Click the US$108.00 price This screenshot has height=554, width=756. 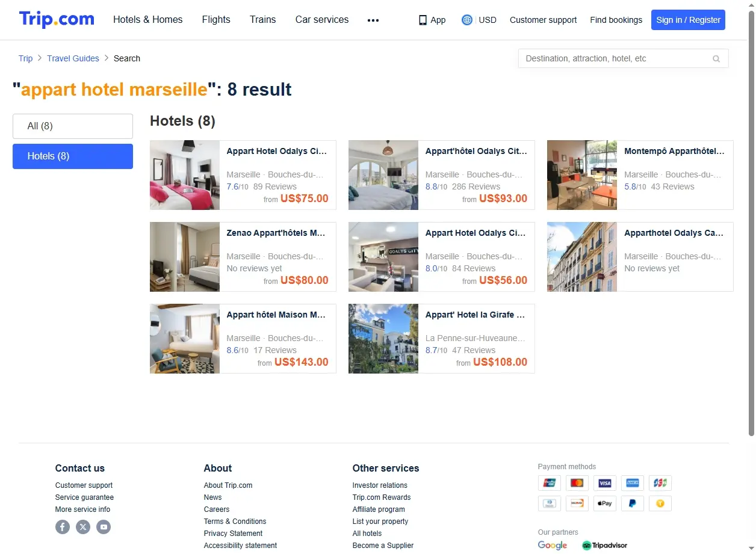(500, 362)
